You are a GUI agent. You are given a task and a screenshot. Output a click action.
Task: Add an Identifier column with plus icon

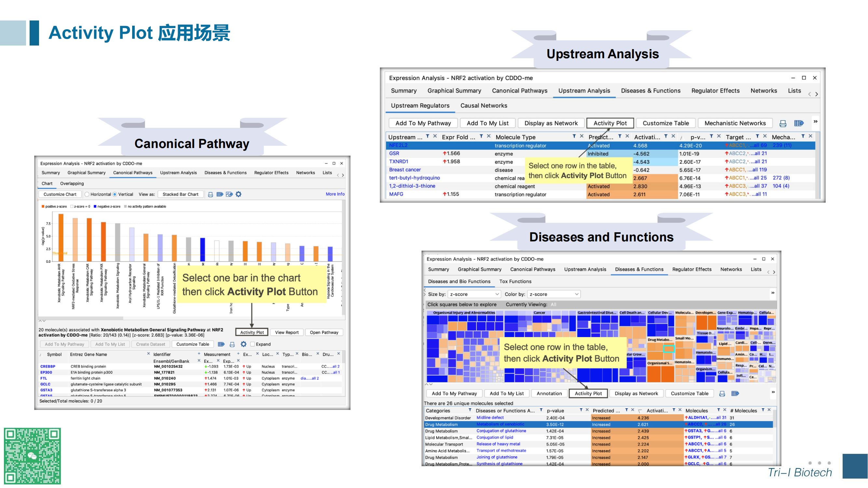click(x=199, y=354)
